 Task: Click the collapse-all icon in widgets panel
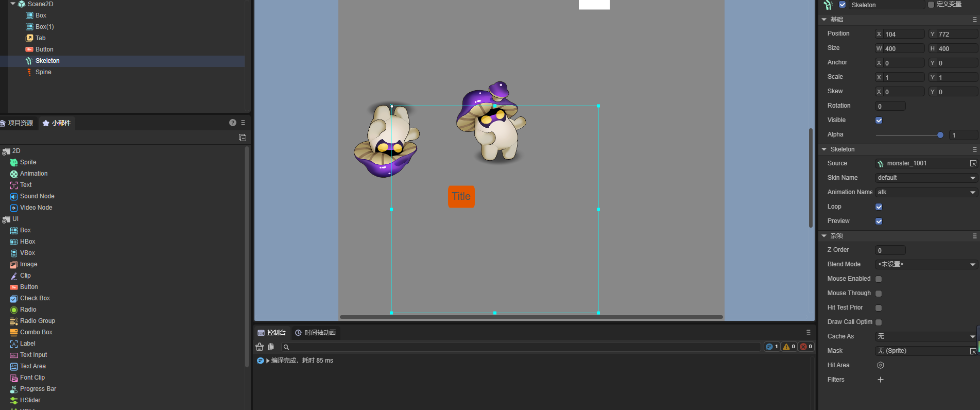pyautogui.click(x=243, y=138)
